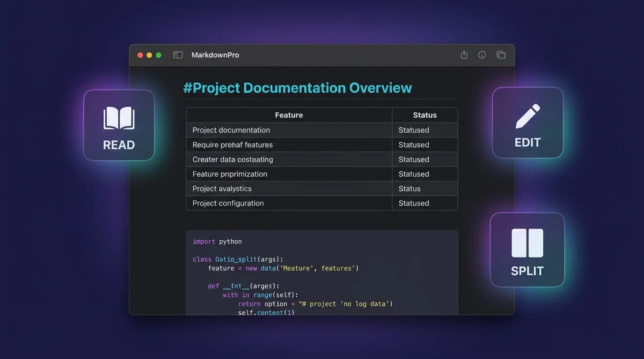Click the MarkdownPro title label
644x359 pixels.
[x=215, y=55]
